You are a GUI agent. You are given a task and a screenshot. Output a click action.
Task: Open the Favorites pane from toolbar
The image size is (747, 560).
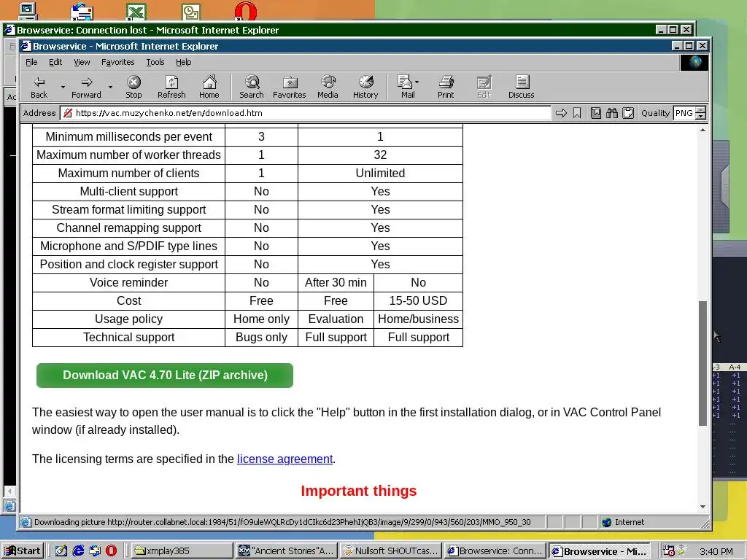click(289, 87)
